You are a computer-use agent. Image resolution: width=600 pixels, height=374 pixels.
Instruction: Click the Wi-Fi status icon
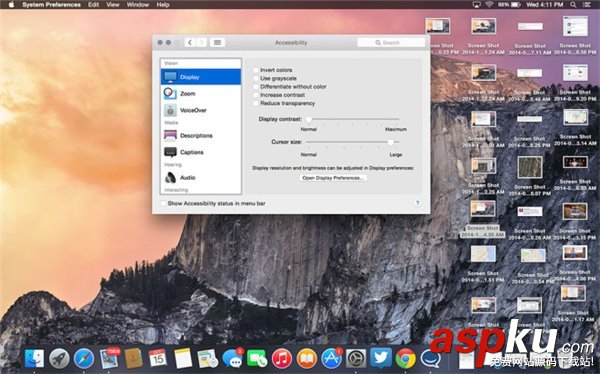pos(489,5)
